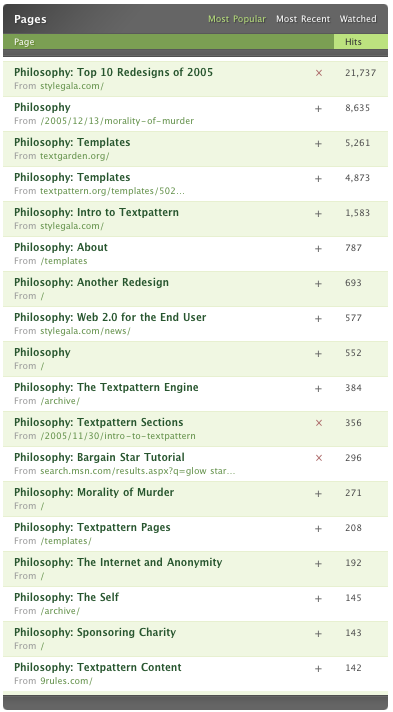This screenshot has width=393, height=712.
Task: Watch the Philosophy: About page via plus icon
Action: click(318, 248)
